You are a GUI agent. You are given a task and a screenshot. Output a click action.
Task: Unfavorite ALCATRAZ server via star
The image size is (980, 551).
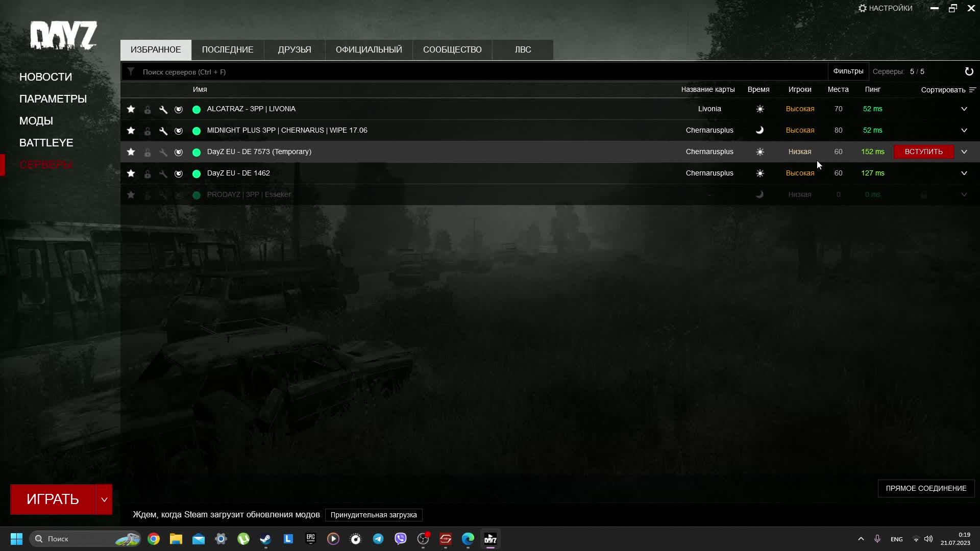tap(131, 109)
